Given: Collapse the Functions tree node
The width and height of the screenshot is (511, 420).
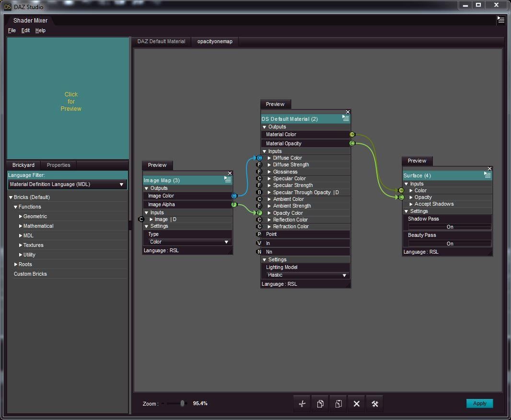Looking at the screenshot, I should [x=16, y=207].
